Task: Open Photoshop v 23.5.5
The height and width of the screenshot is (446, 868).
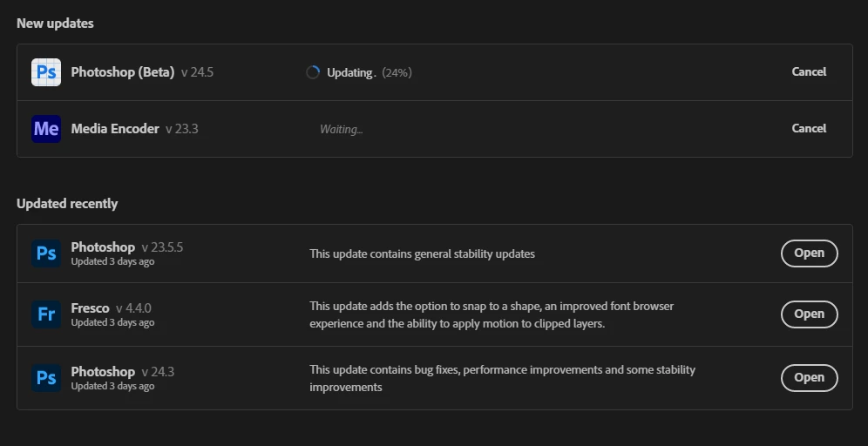Action: click(810, 253)
